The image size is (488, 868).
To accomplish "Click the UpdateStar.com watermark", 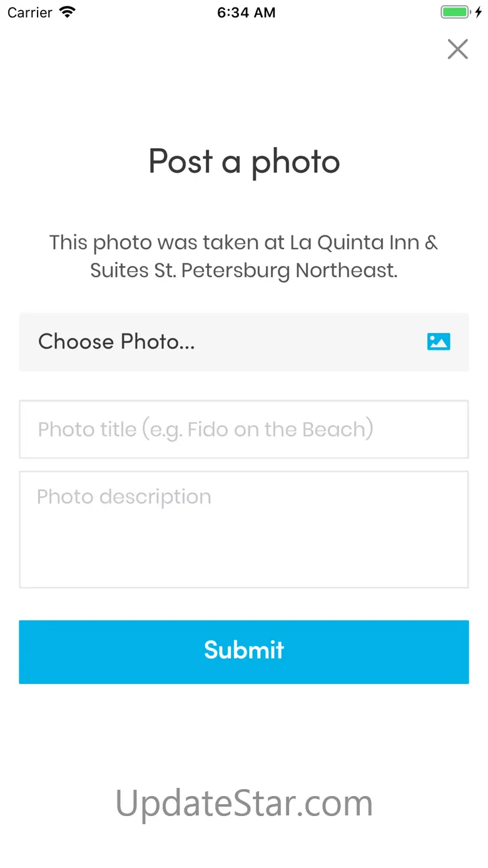I will tap(243, 802).
